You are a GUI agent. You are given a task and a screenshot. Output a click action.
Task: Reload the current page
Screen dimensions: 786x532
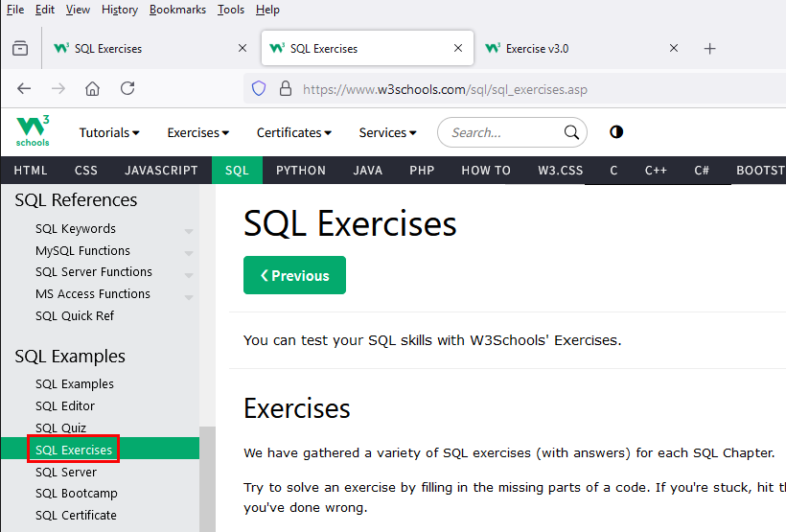click(127, 89)
